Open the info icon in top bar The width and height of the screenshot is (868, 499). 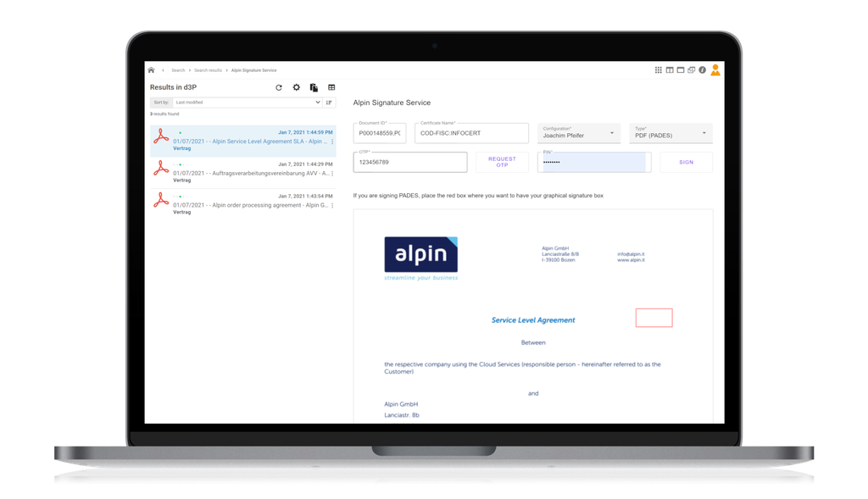pos(703,69)
